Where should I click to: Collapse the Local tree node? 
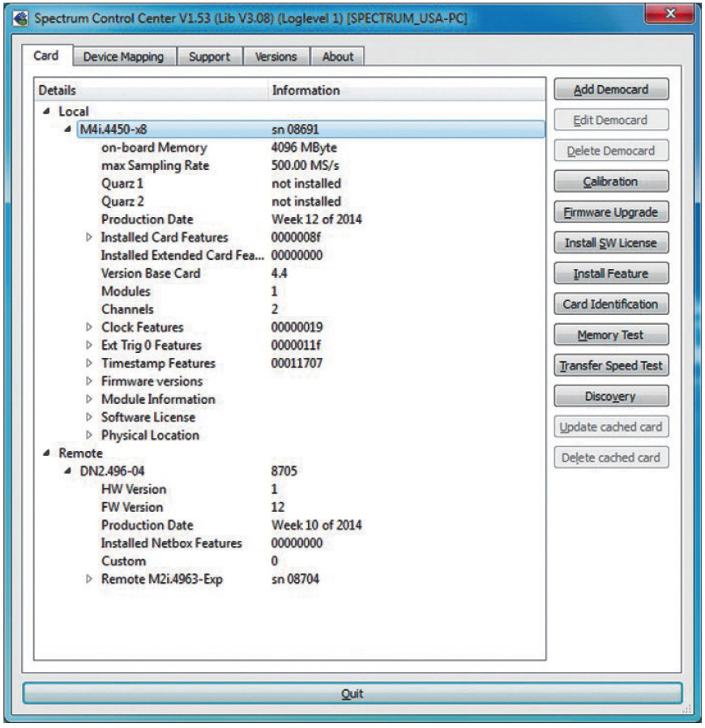[x=46, y=112]
